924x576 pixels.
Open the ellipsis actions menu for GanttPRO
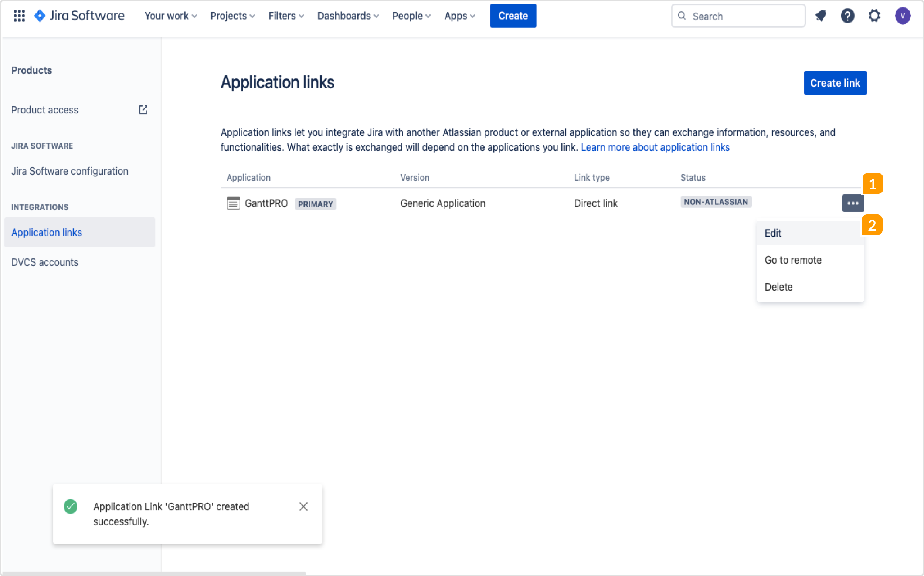click(x=853, y=203)
